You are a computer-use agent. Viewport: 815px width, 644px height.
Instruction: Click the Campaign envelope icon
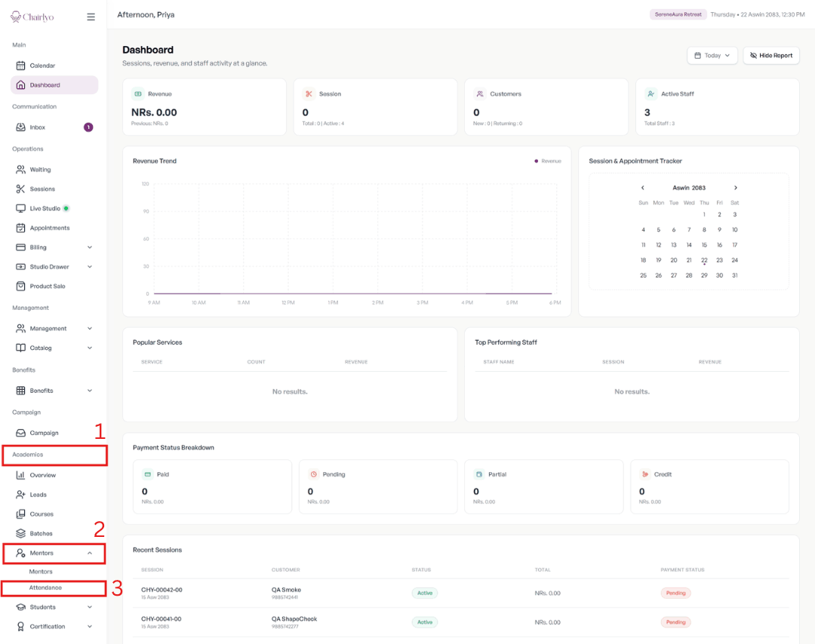point(21,433)
